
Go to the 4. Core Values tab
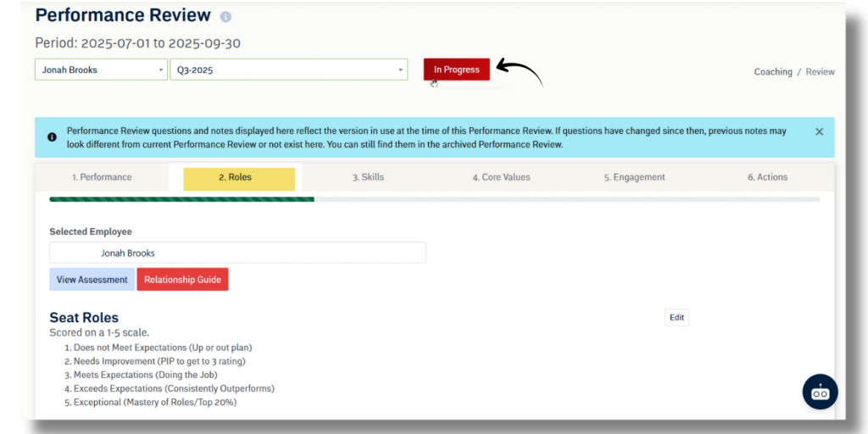point(501,177)
